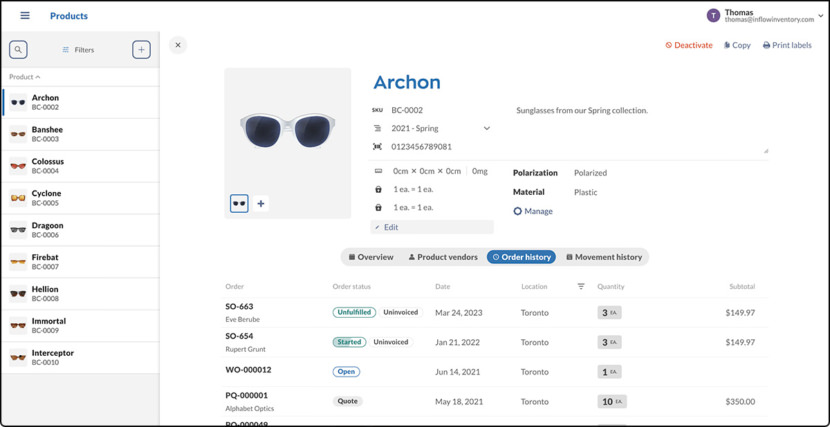Toggle Product column sort order
Screen dimensions: 830x427
25,77
